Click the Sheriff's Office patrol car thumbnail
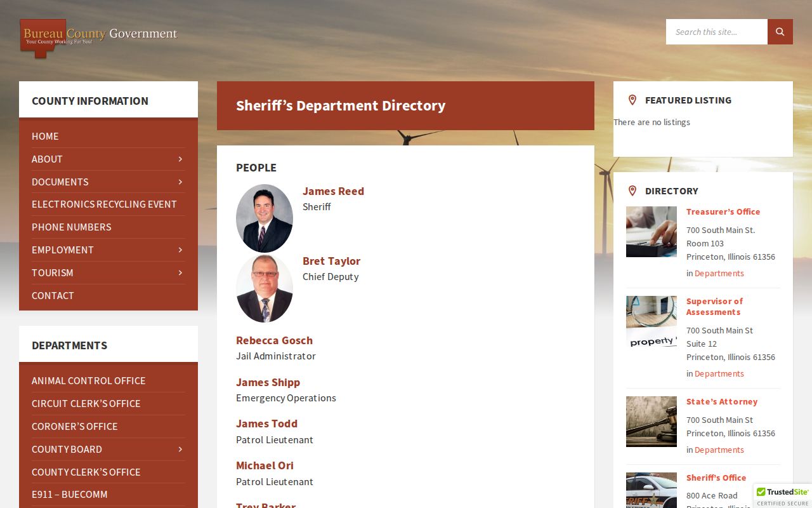Image resolution: width=812 pixels, height=508 pixels. [x=652, y=490]
